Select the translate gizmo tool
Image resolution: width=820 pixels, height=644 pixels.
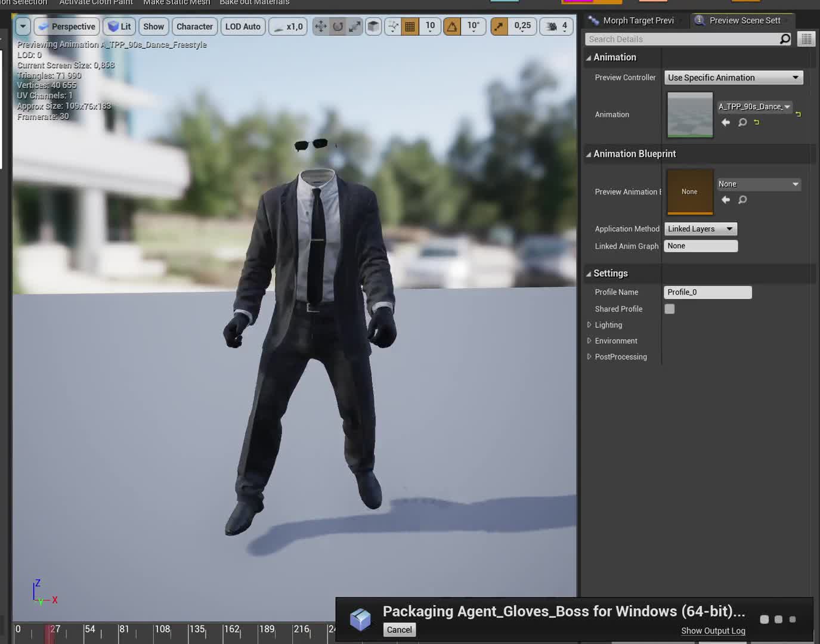click(x=320, y=26)
